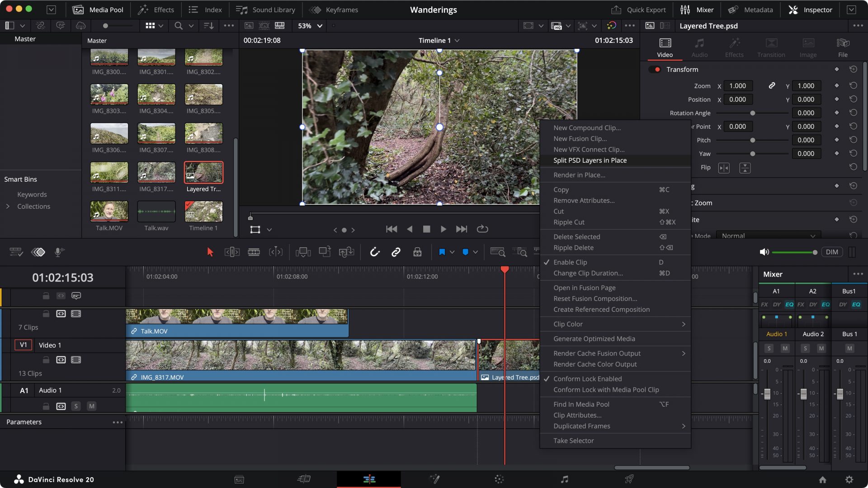
Task: Choose Split PSD Layers in Place
Action: coord(590,160)
